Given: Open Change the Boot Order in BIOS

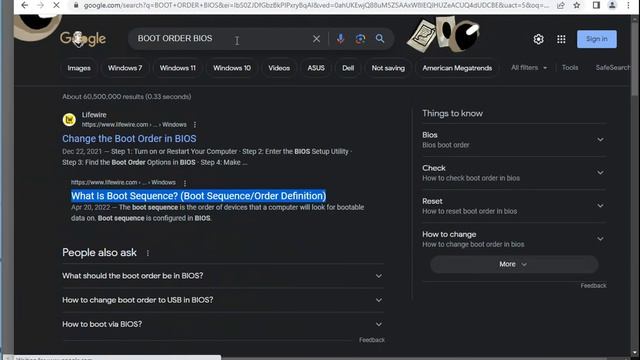Looking at the screenshot, I should pos(129,139).
